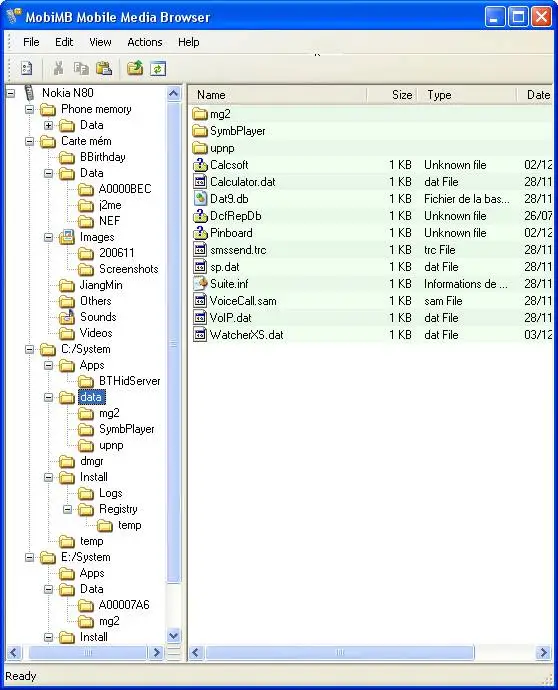
Task: Click the Refresh toolbar icon
Action: coord(158,69)
